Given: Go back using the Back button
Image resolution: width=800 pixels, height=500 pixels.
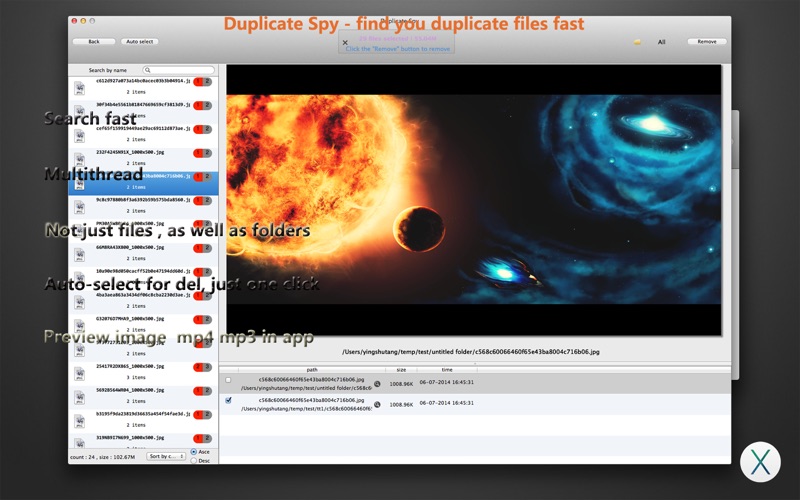Looking at the screenshot, I should point(94,41).
